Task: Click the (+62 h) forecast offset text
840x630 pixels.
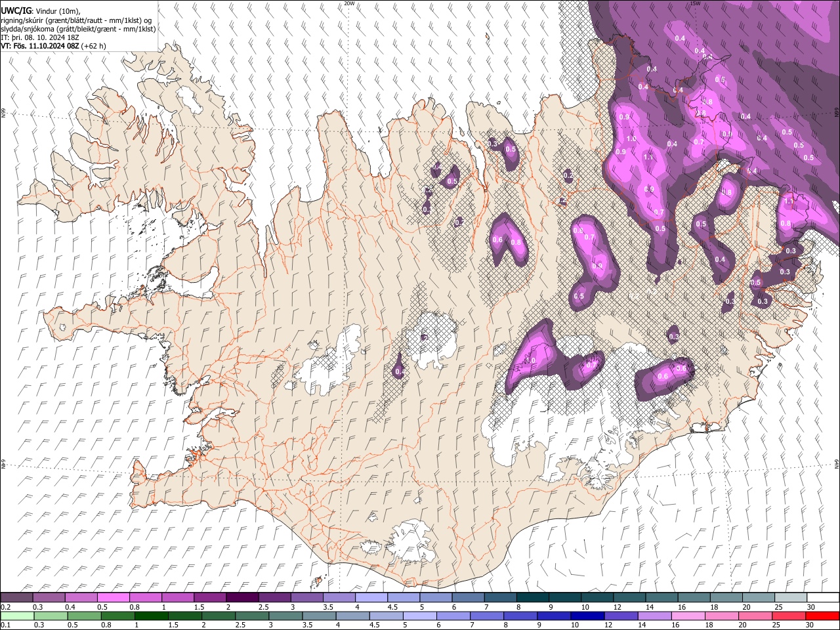Action: point(94,46)
